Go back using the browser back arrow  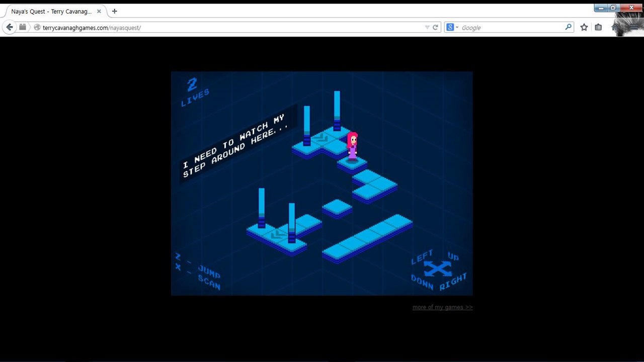[9, 27]
